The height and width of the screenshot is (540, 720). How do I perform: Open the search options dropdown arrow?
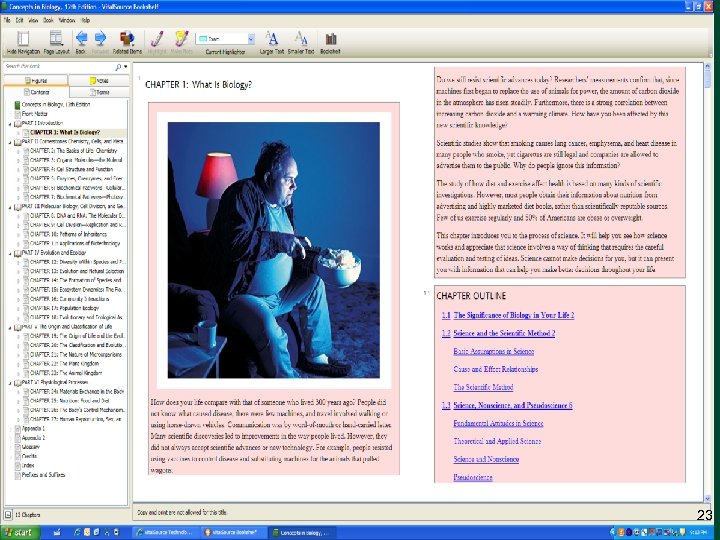click(126, 67)
